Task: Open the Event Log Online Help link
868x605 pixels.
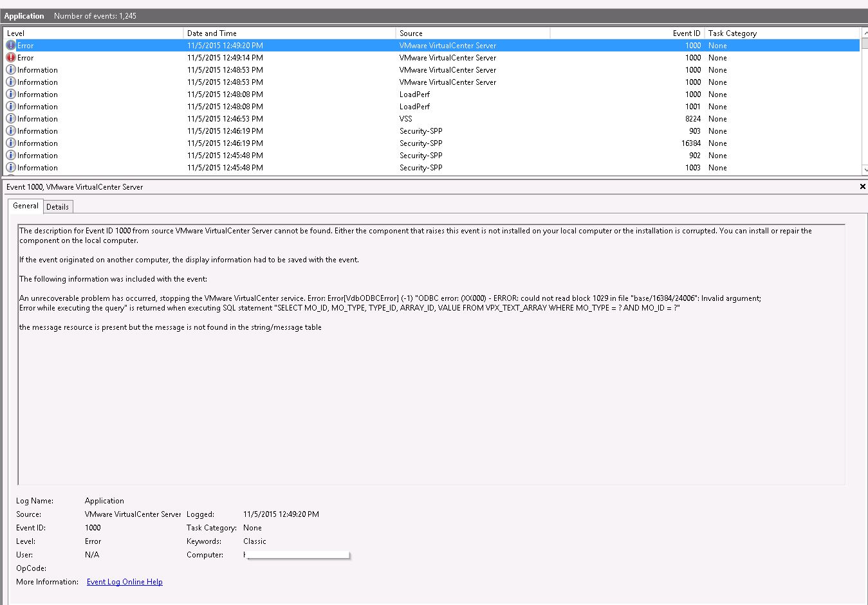Action: pyautogui.click(x=124, y=582)
